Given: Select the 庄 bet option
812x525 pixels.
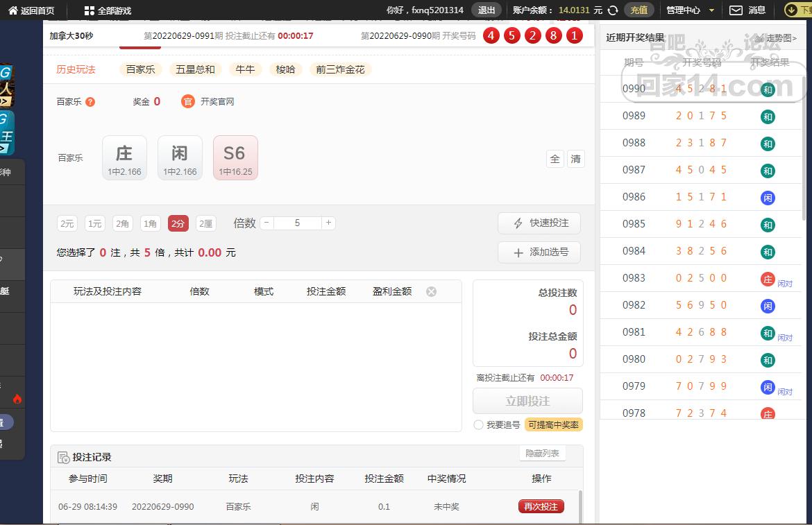Looking at the screenshot, I should tap(124, 157).
